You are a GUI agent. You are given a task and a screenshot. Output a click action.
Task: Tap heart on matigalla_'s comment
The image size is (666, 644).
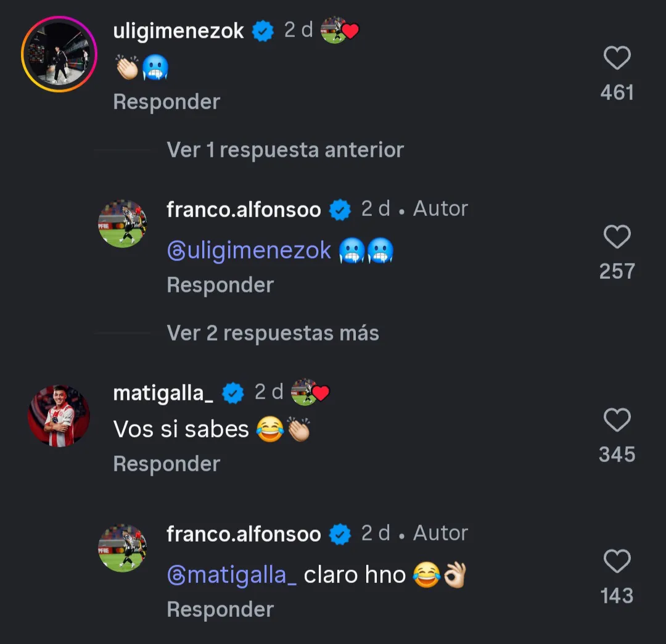pyautogui.click(x=617, y=421)
